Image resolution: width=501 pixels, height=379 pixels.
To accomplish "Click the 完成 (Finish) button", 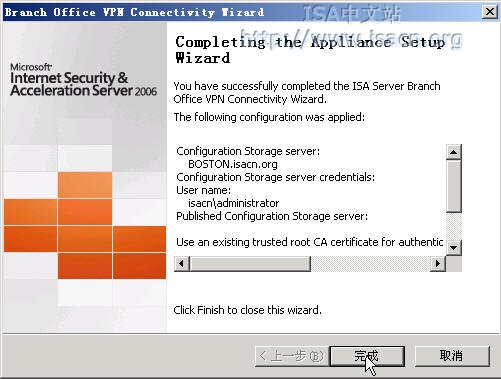I will (367, 356).
